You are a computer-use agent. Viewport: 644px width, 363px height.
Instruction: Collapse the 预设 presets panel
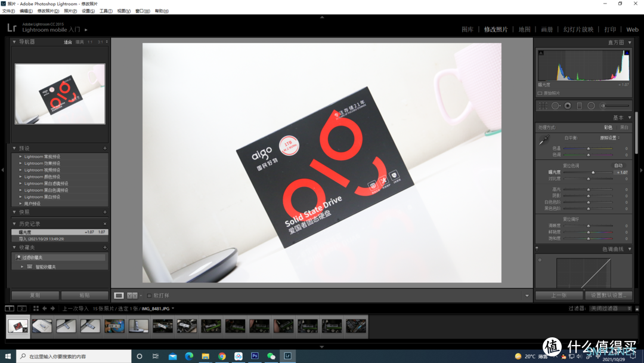coord(14,148)
